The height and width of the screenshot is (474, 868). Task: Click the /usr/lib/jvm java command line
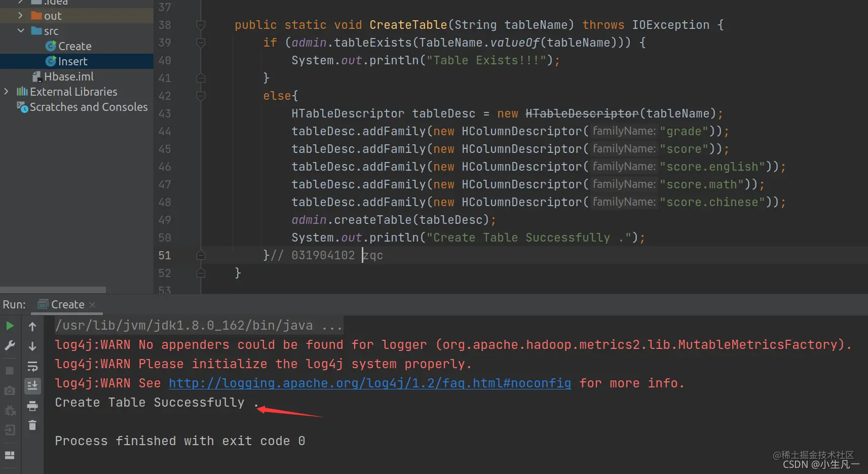click(199, 326)
